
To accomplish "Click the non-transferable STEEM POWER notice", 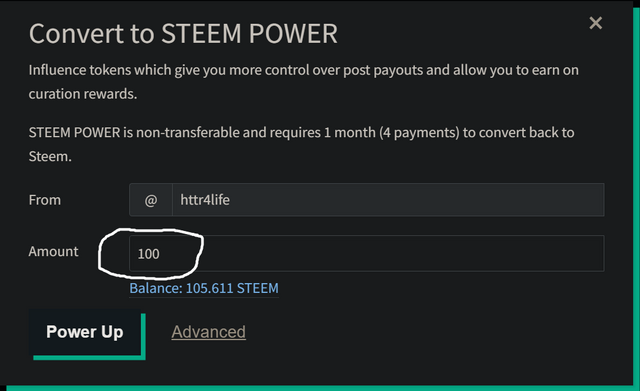I will coord(301,144).
